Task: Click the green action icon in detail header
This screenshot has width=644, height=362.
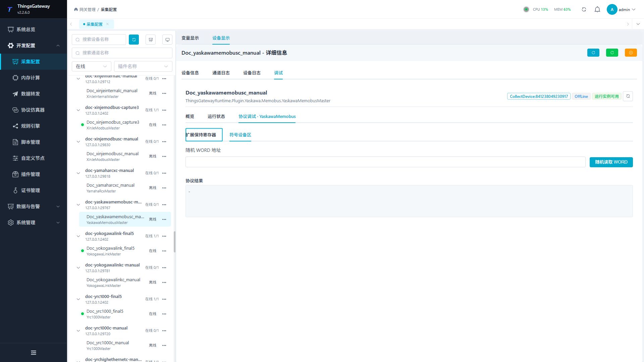Action: point(612,53)
